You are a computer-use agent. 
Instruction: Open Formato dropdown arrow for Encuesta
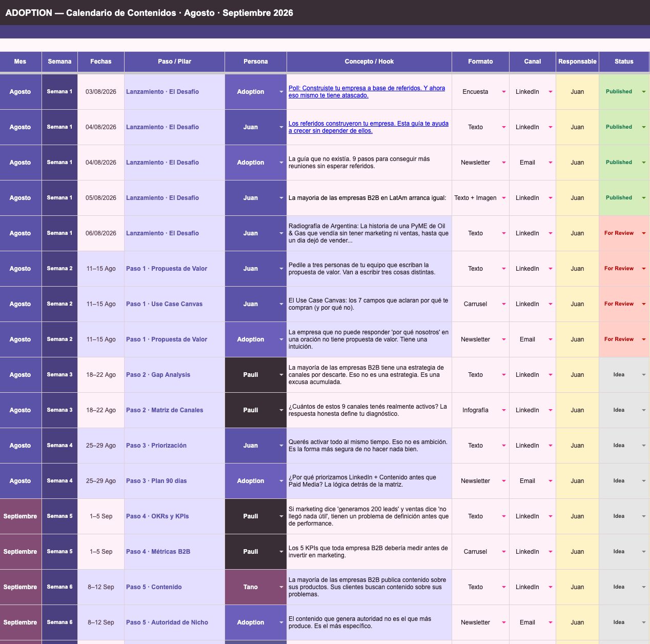[503, 92]
